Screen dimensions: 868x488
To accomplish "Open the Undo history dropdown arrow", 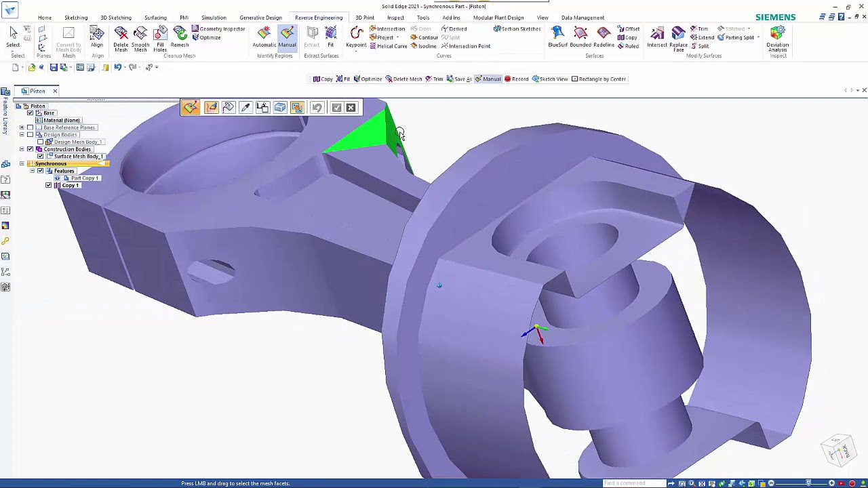I will (125, 67).
